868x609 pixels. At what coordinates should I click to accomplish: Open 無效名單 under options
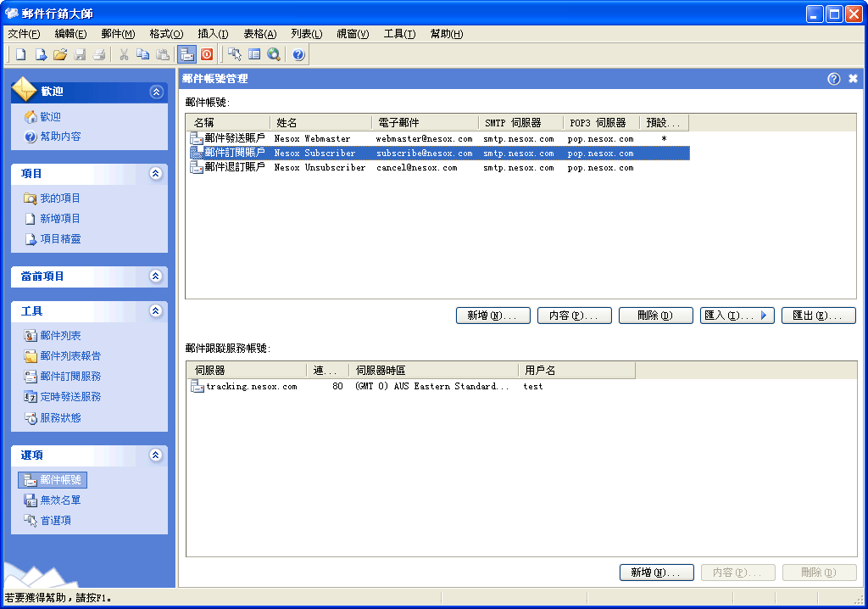point(60,500)
